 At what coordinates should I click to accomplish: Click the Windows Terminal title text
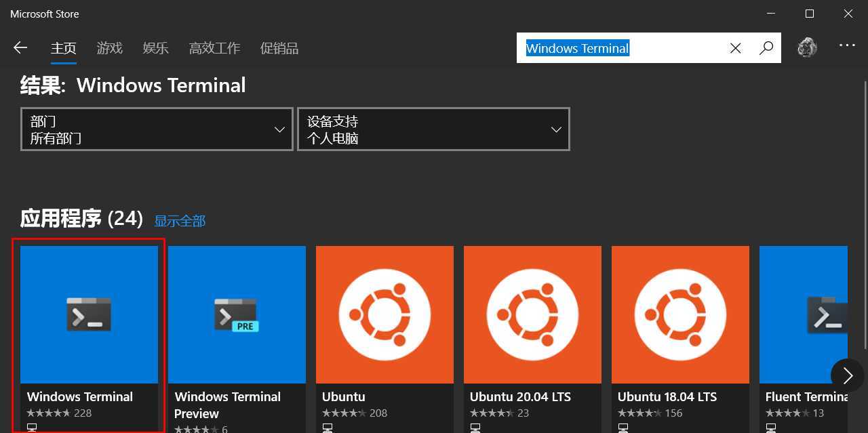click(x=80, y=397)
